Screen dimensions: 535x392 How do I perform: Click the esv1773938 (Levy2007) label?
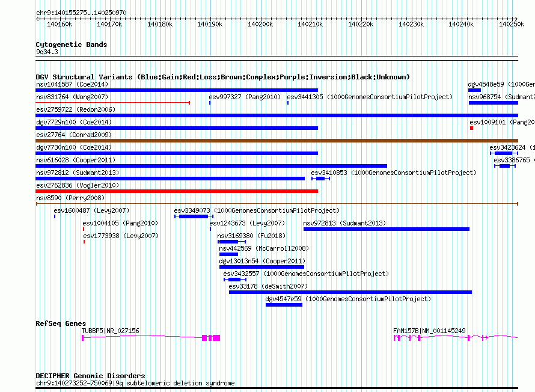point(121,236)
